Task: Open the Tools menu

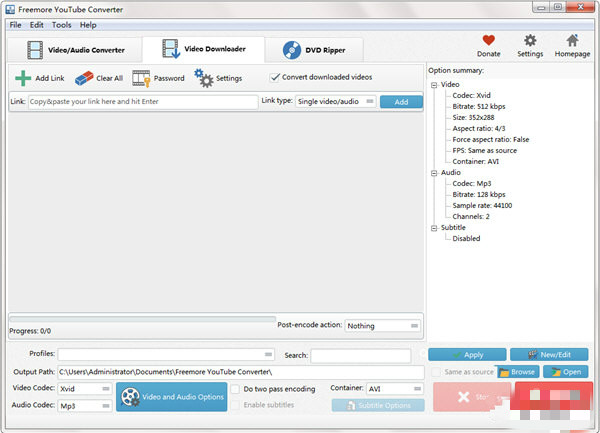Action: pos(62,25)
